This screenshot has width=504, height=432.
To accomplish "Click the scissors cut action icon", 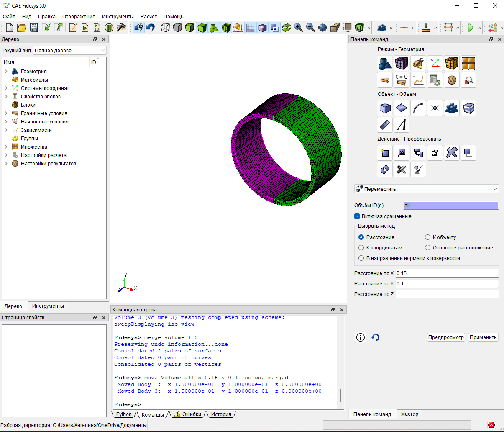I will pos(402,170).
